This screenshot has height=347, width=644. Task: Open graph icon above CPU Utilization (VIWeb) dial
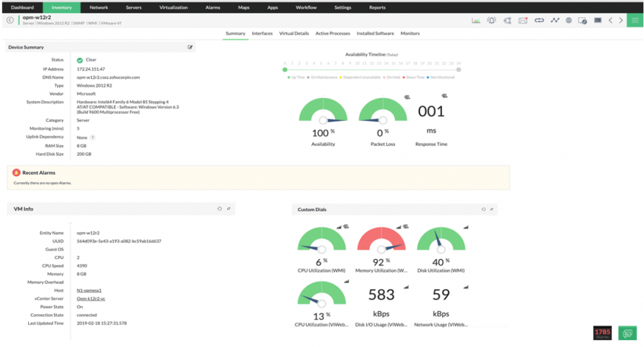[x=347, y=281]
